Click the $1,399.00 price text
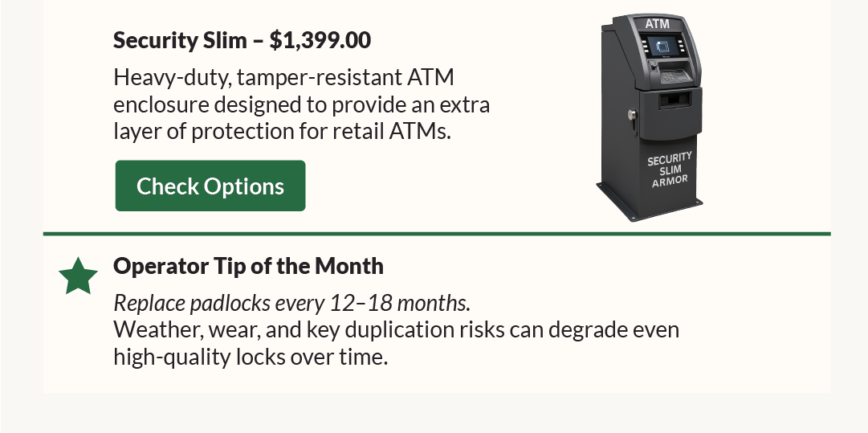868x433 pixels. [320, 40]
